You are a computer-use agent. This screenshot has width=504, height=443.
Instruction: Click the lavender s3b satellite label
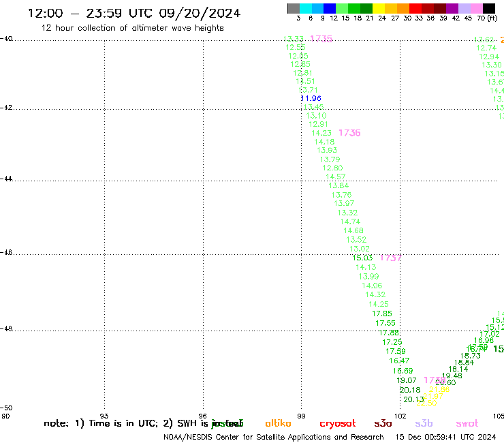click(424, 423)
